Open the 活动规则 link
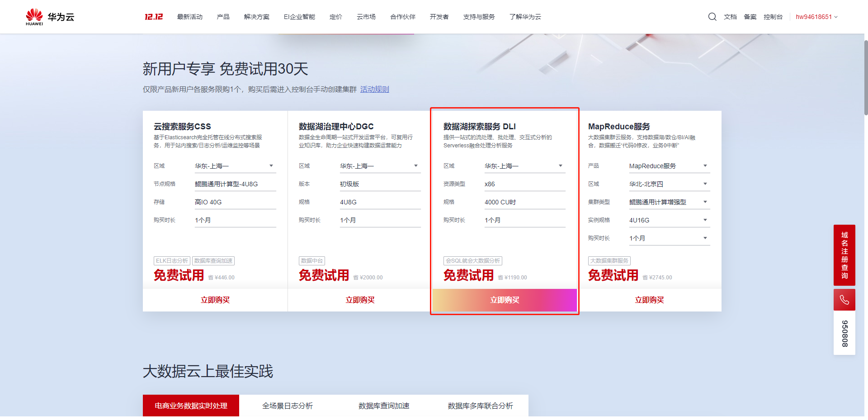This screenshot has height=420, width=868. click(x=375, y=89)
